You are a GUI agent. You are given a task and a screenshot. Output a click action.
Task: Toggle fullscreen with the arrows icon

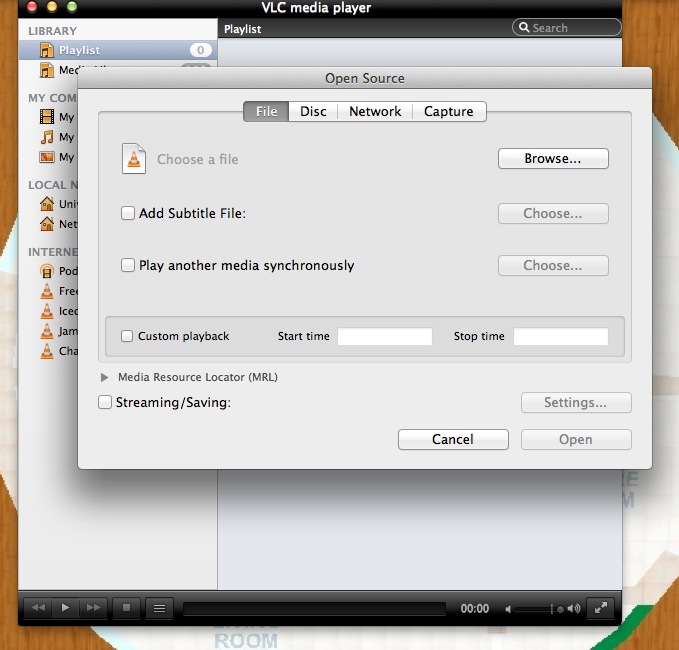coord(600,608)
